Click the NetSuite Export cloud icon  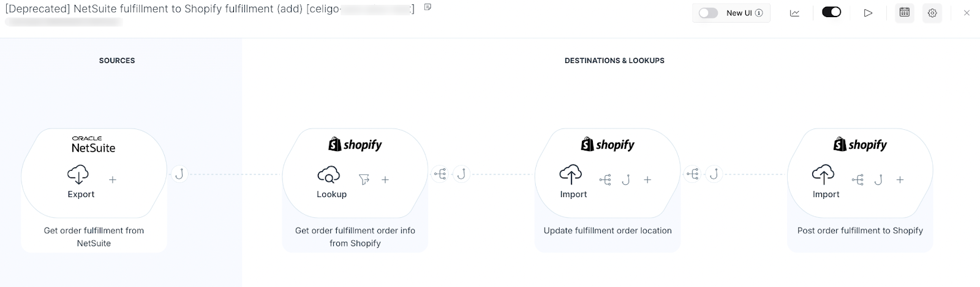coord(78,174)
